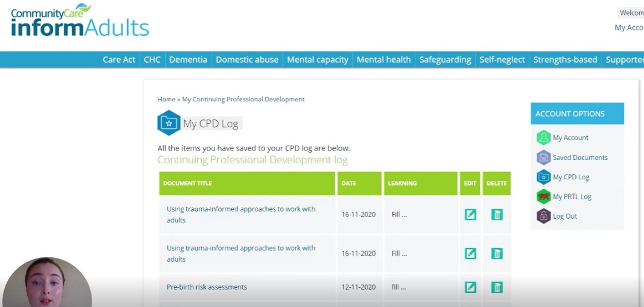This screenshot has height=307, width=644.
Task: Open My CPD Log from the sidebar icon
Action: coord(544,177)
